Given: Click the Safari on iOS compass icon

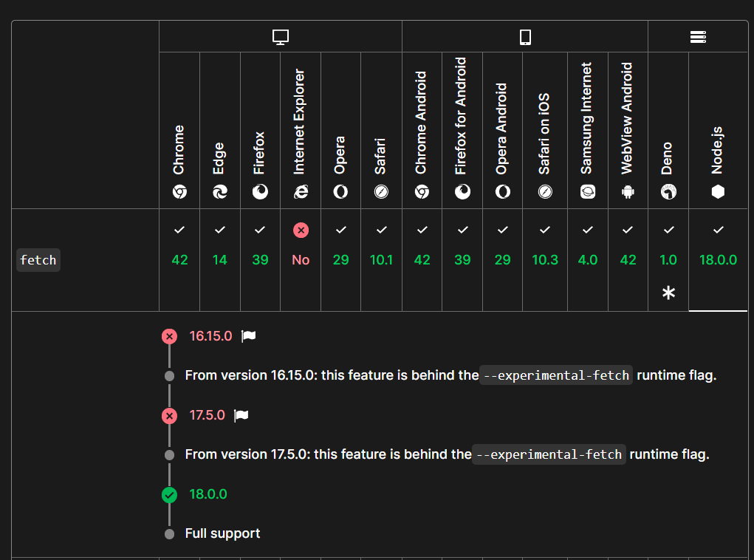Looking at the screenshot, I should tap(545, 192).
